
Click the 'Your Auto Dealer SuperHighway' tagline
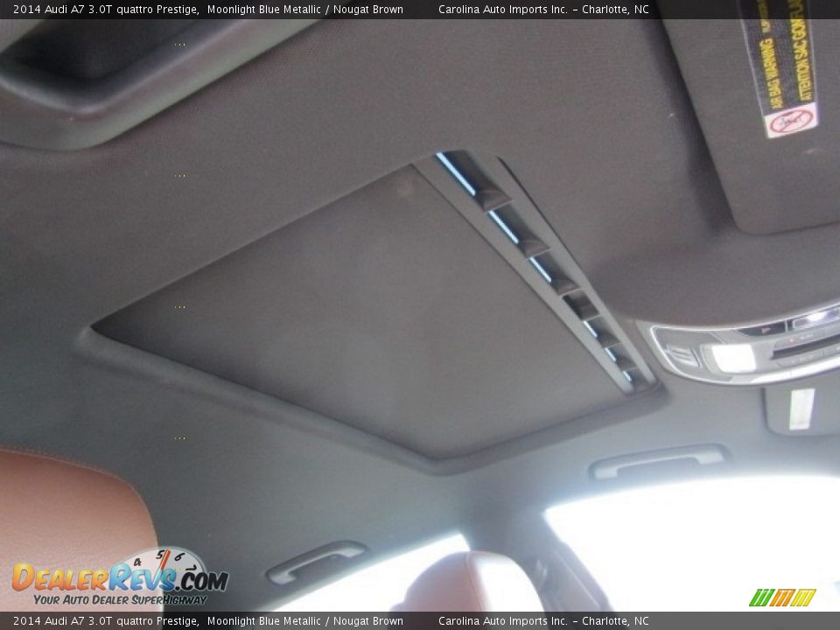[120, 599]
